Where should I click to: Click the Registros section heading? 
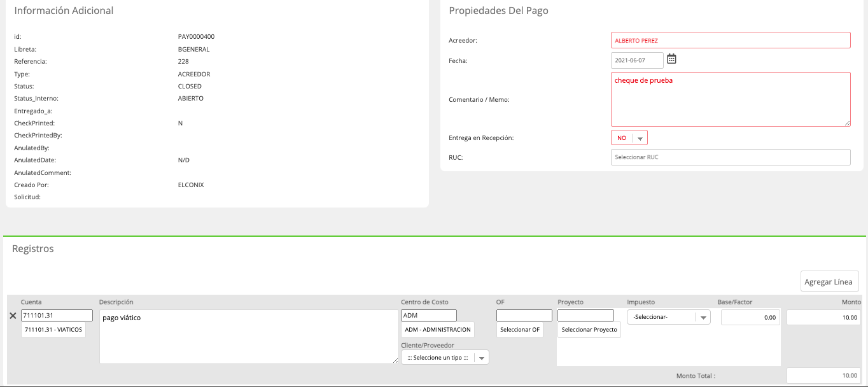[x=33, y=249]
